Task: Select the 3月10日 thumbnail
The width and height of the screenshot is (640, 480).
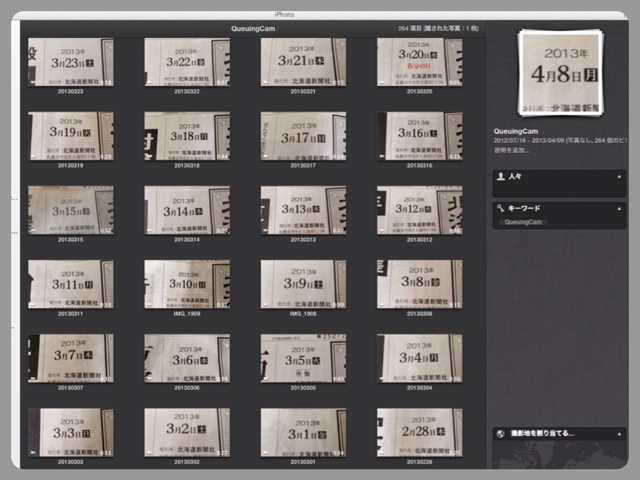Action: pos(187,284)
